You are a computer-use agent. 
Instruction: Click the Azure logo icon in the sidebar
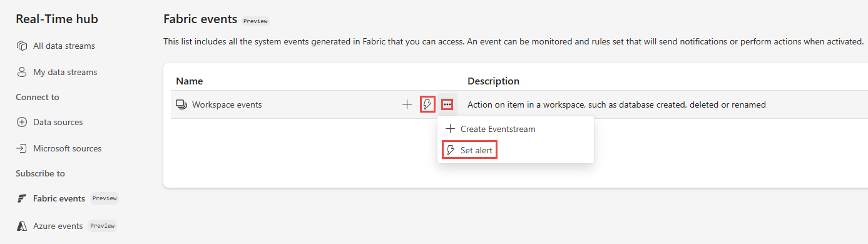pyautogui.click(x=21, y=226)
